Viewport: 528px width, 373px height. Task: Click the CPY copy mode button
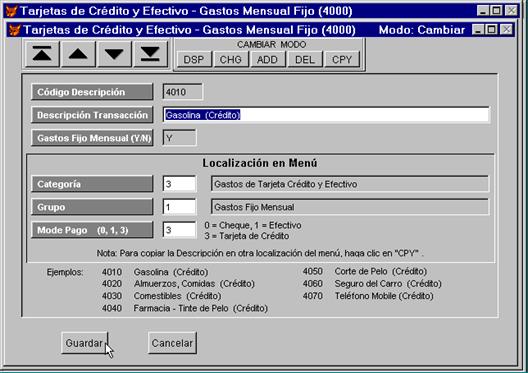click(342, 60)
